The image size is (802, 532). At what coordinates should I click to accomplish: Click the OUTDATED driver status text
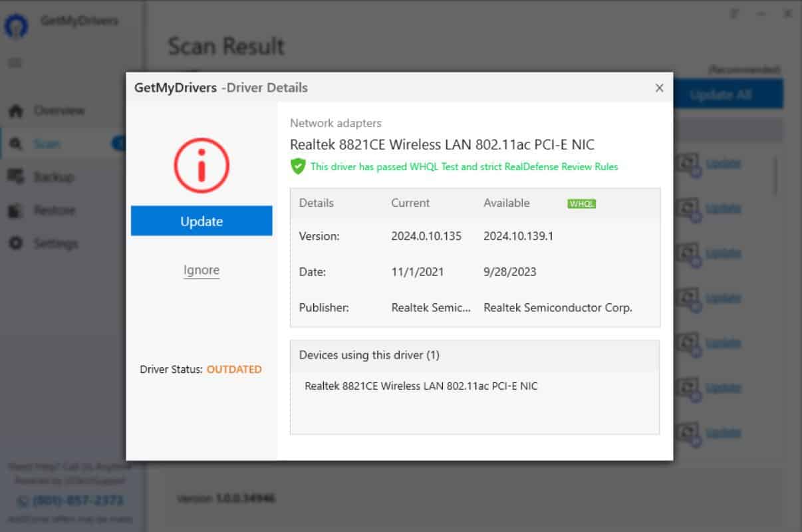coord(234,369)
